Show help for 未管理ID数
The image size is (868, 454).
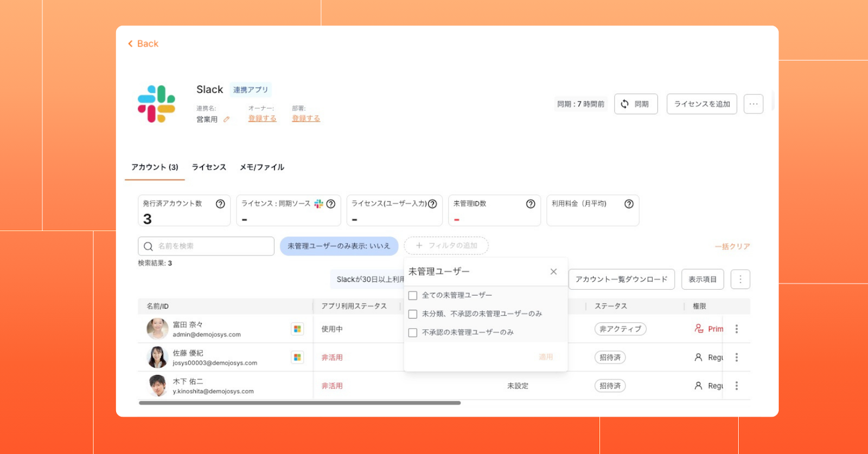tap(531, 204)
